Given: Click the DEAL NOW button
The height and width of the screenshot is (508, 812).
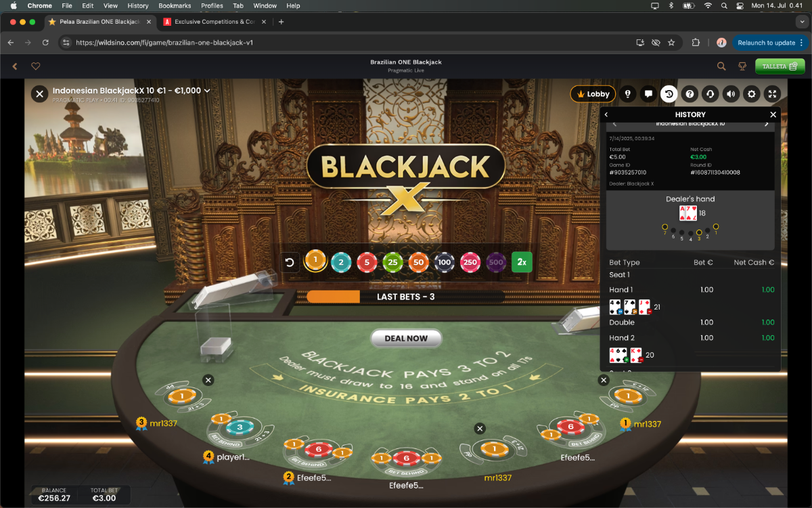Looking at the screenshot, I should coord(406,338).
